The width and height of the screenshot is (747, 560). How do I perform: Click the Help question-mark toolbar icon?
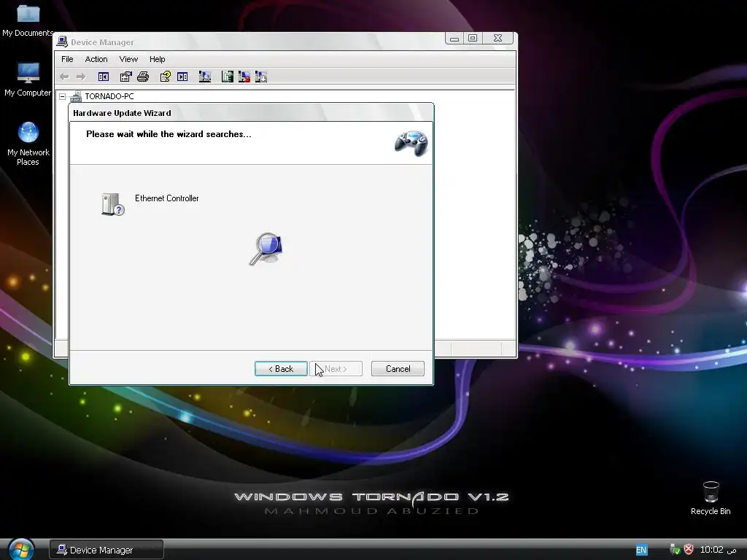pos(166,77)
